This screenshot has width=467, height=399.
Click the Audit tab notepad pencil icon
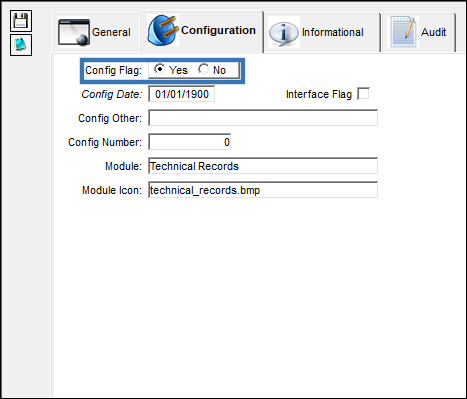pyautogui.click(x=404, y=32)
